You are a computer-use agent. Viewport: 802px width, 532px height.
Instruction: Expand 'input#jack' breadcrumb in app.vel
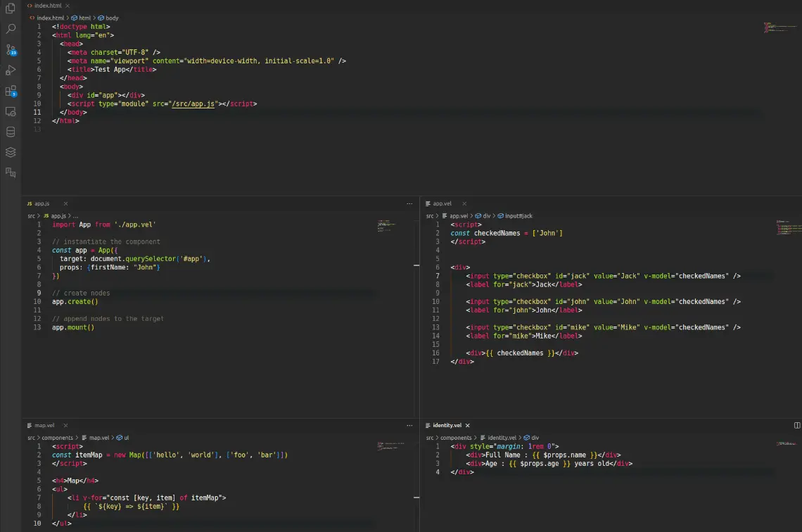coord(518,216)
